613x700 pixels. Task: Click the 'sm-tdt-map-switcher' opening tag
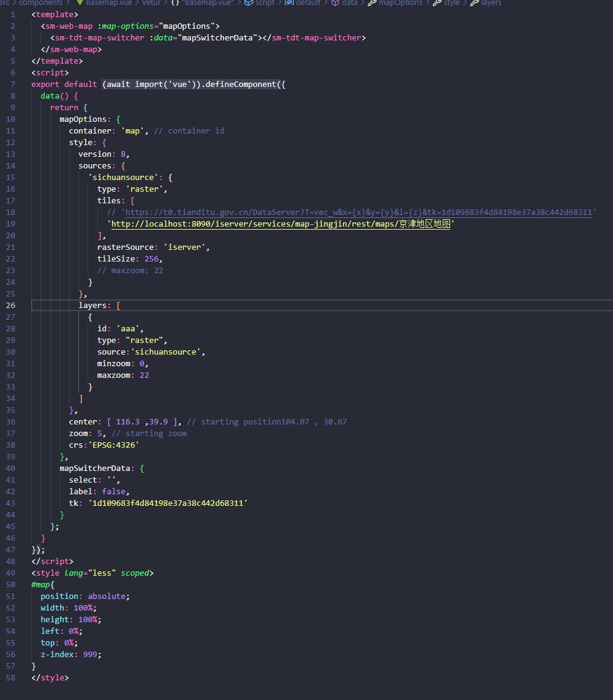click(x=100, y=38)
